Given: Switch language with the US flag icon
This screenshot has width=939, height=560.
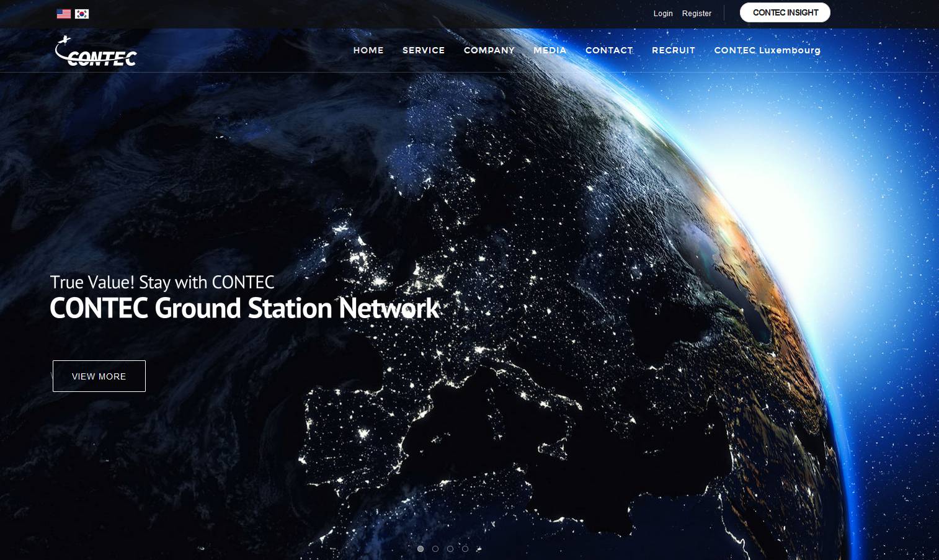Looking at the screenshot, I should point(64,14).
